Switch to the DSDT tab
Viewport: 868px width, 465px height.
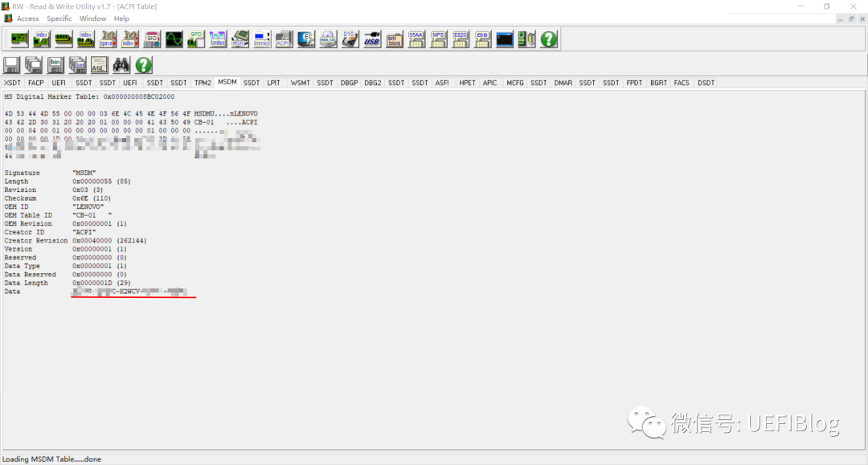pos(706,83)
